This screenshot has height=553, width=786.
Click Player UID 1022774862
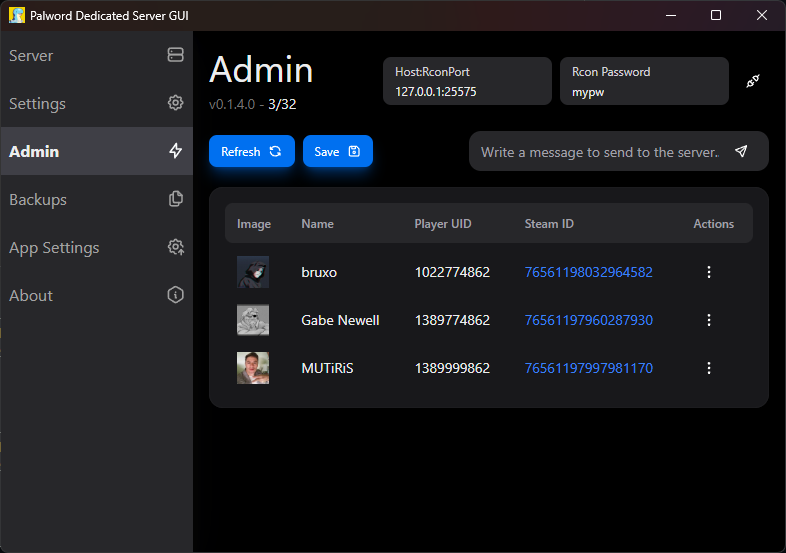(x=452, y=272)
